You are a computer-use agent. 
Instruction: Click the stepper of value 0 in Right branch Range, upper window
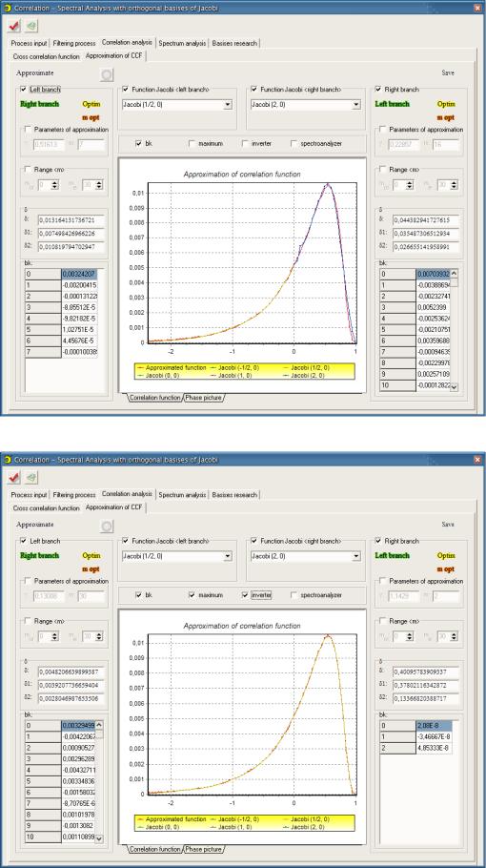[x=409, y=185]
